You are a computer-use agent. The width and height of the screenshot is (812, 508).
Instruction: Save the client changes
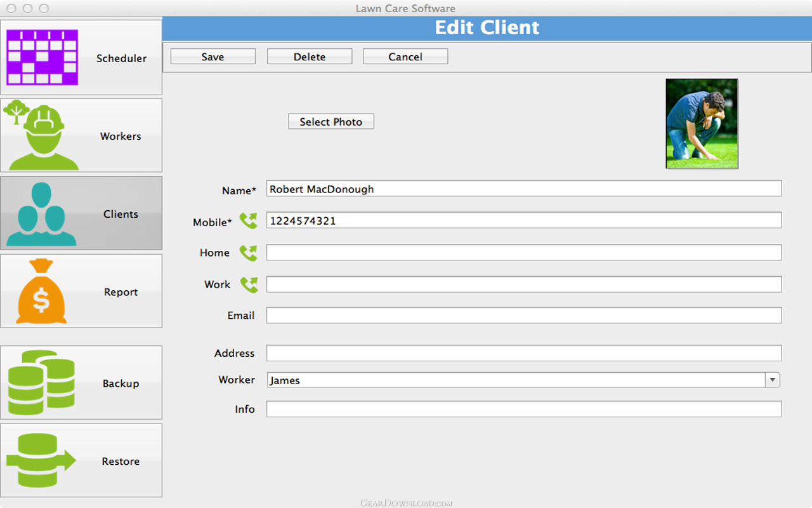pos(213,57)
